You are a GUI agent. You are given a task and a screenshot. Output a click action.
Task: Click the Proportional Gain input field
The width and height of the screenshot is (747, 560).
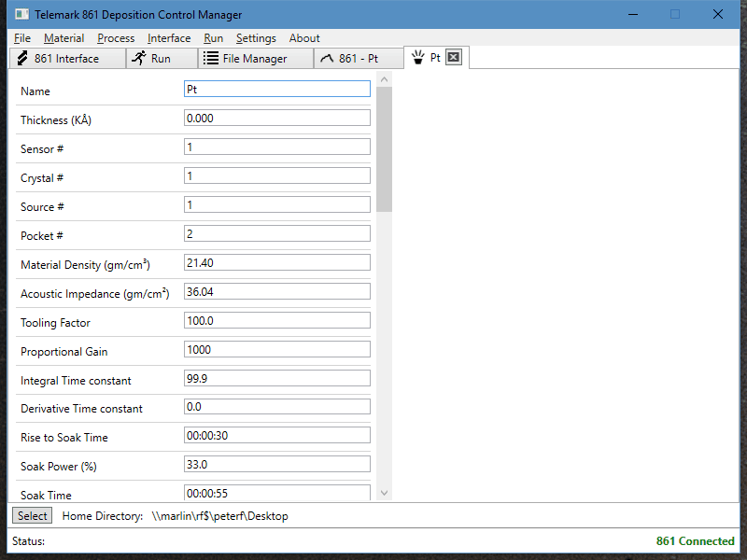click(277, 349)
